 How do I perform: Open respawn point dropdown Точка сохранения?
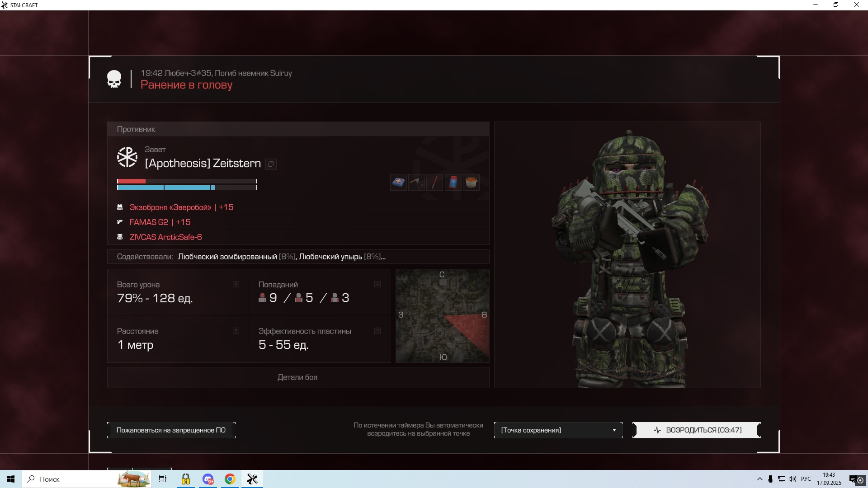[x=558, y=430]
